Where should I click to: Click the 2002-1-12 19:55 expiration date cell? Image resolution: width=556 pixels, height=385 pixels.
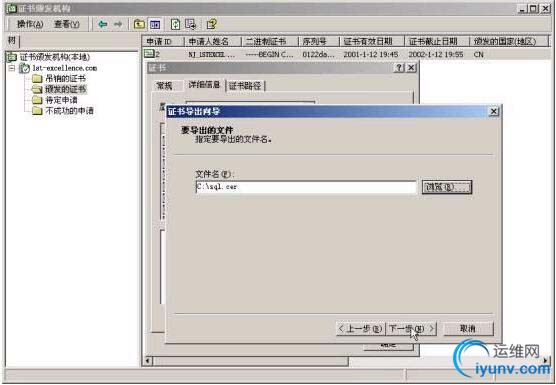click(436, 55)
